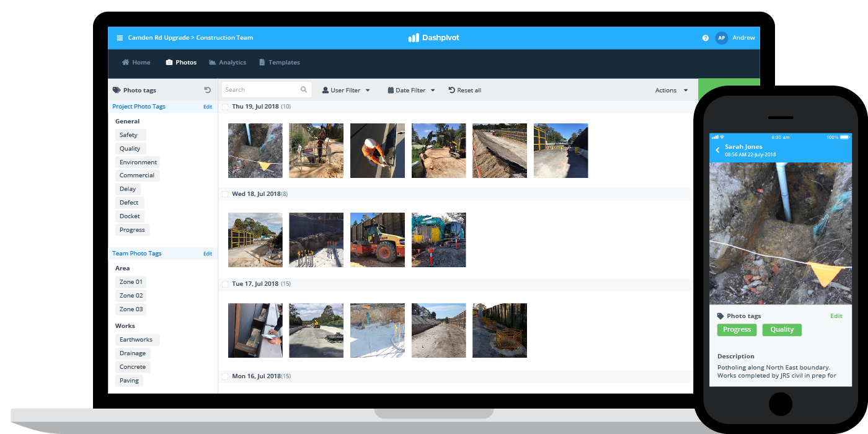The height and width of the screenshot is (434, 868).
Task: Open first Thu 19 Jul pothole photo thumbnail
Action: [255, 151]
